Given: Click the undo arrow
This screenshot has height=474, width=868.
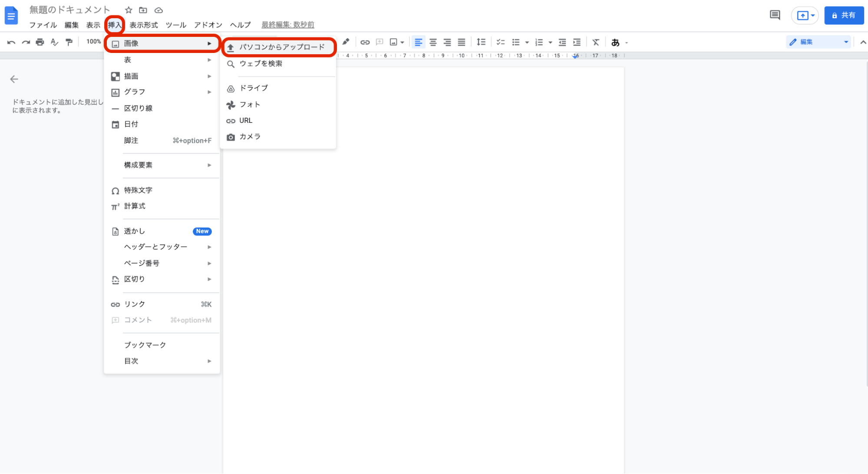Looking at the screenshot, I should [11, 42].
